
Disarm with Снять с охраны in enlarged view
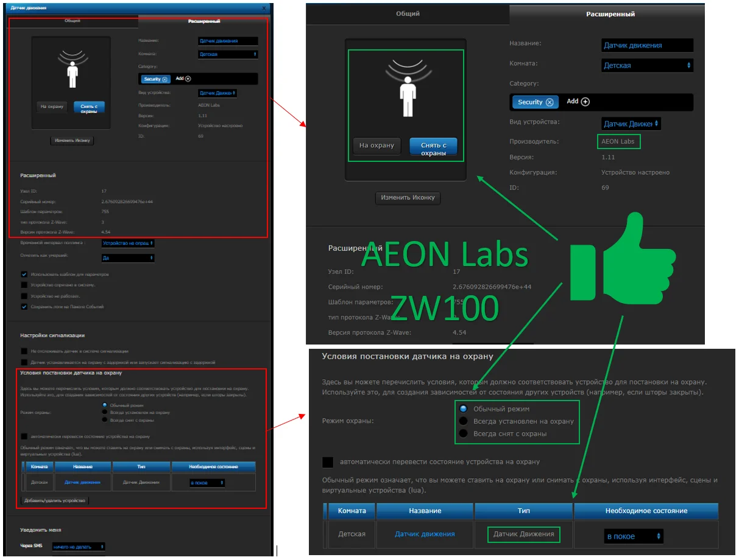(433, 146)
